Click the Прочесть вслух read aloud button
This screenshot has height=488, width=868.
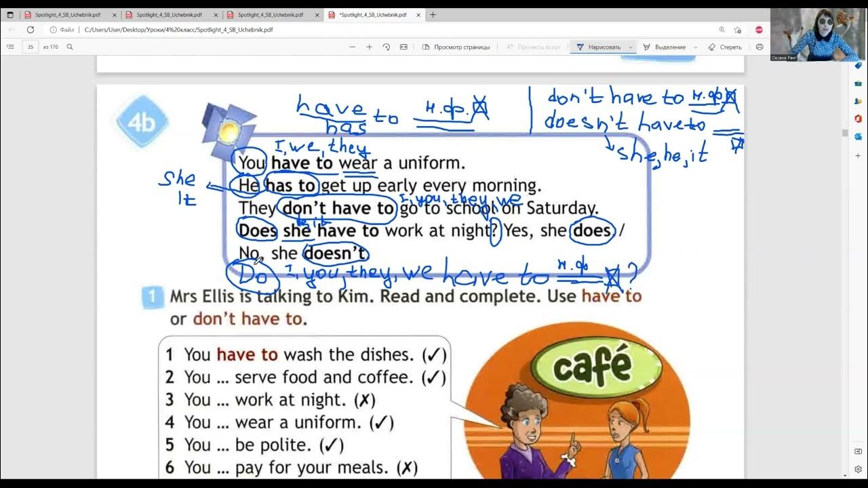534,47
